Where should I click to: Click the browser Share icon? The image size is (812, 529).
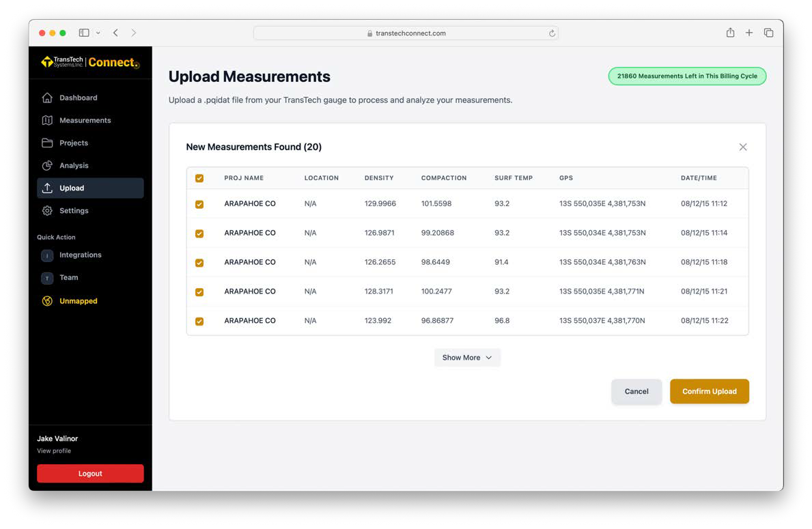(x=730, y=33)
